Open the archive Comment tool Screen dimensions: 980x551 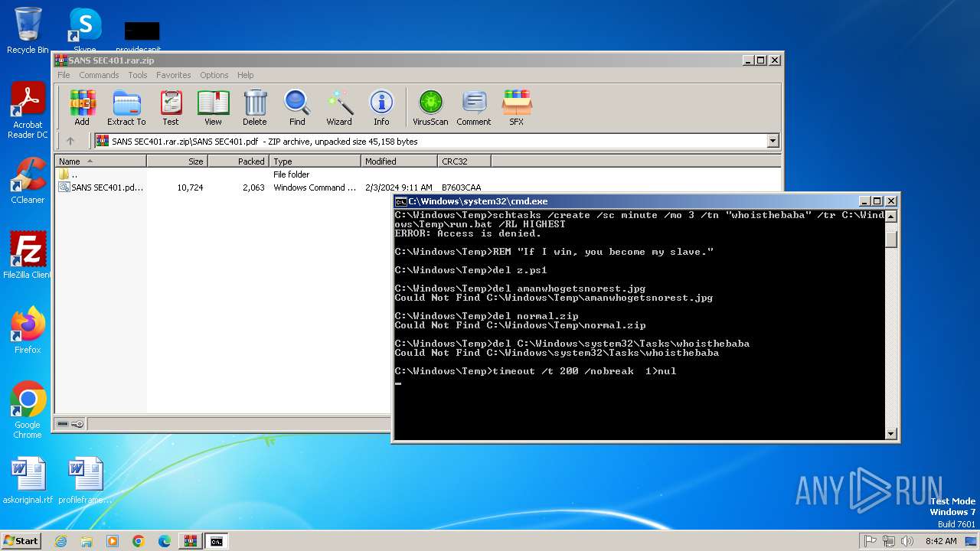[x=474, y=107]
